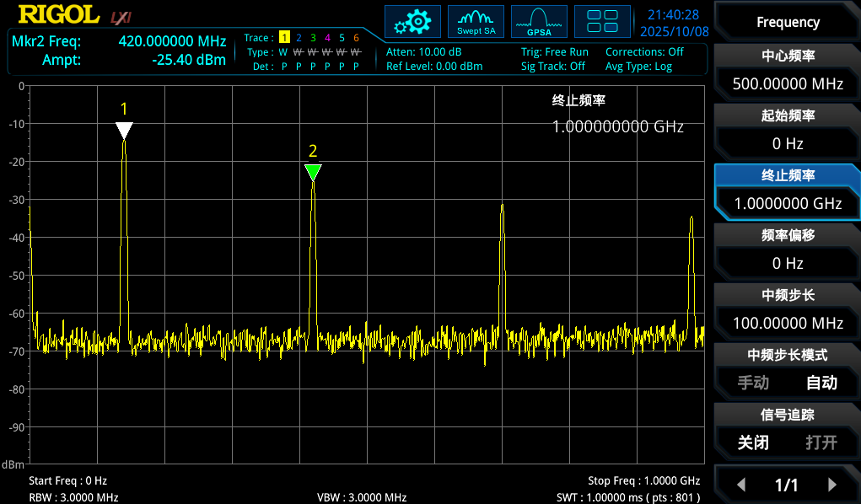The width and height of the screenshot is (861, 504).
Task: Click the Avg Type: Log status
Action: coord(638,67)
